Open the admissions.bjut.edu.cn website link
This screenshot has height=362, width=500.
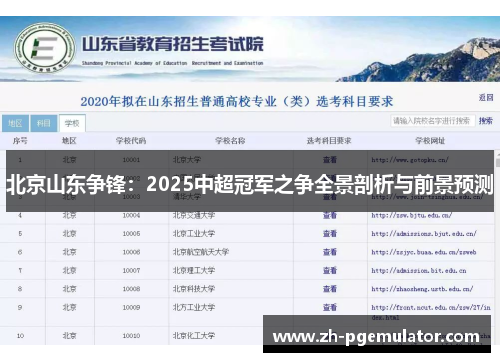(424, 234)
